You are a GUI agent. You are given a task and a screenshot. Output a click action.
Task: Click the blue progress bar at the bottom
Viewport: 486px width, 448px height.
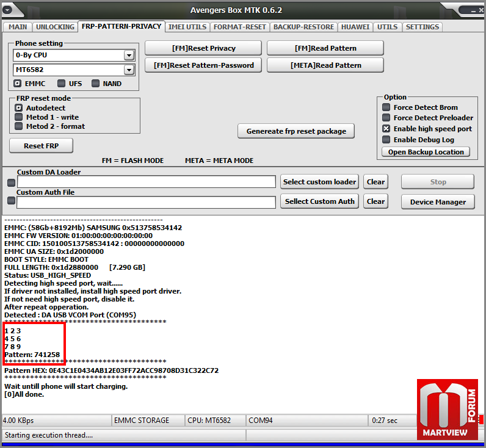click(243, 444)
